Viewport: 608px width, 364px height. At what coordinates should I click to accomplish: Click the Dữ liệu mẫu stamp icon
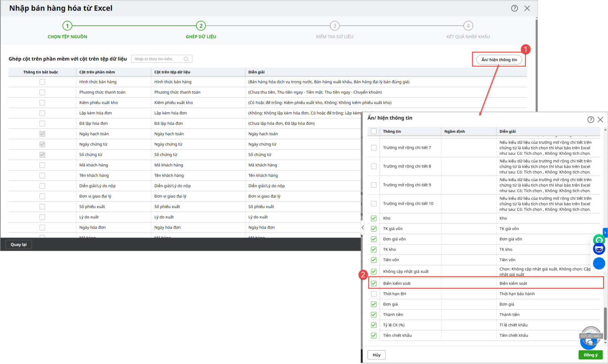point(591,336)
